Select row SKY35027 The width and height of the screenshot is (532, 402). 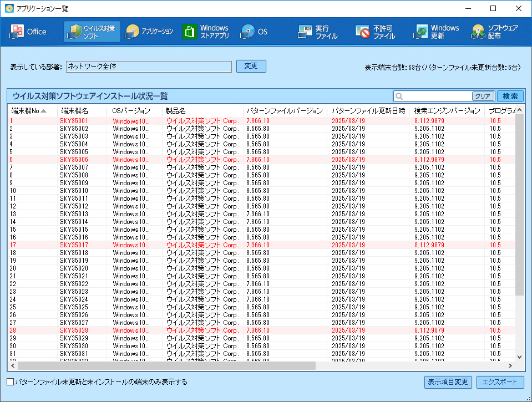pyautogui.click(x=262, y=323)
